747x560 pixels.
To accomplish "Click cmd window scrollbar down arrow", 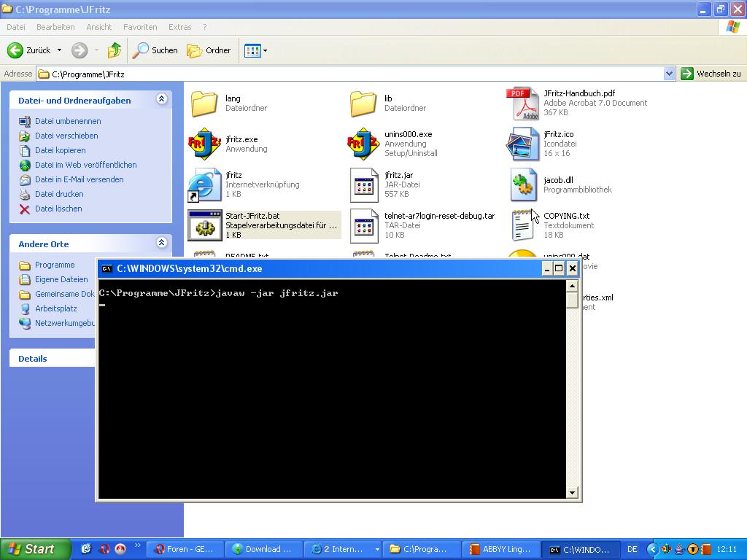I will 572,492.
